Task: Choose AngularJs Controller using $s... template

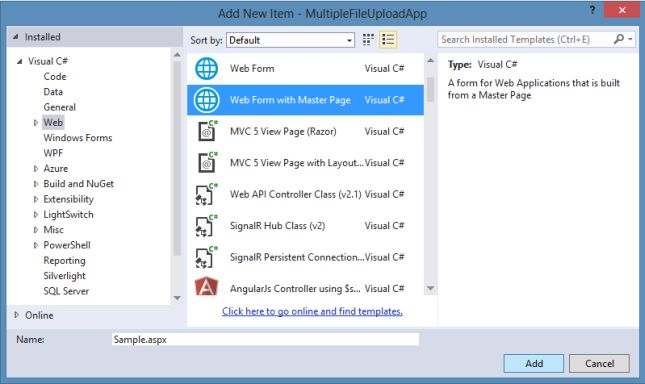Action: (x=305, y=287)
